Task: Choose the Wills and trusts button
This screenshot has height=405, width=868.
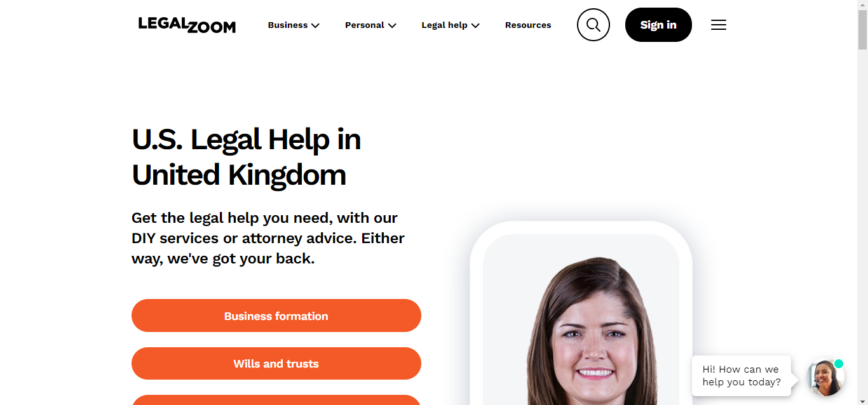Action: pyautogui.click(x=276, y=364)
